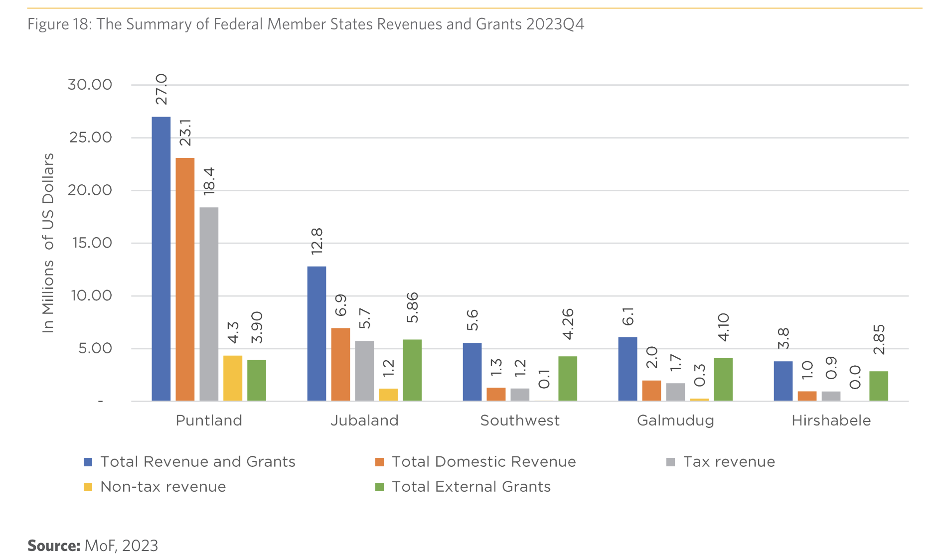This screenshot has height=560, width=938.
Task: Click Puntland's green bar labeled 3.90
Action: point(257,381)
